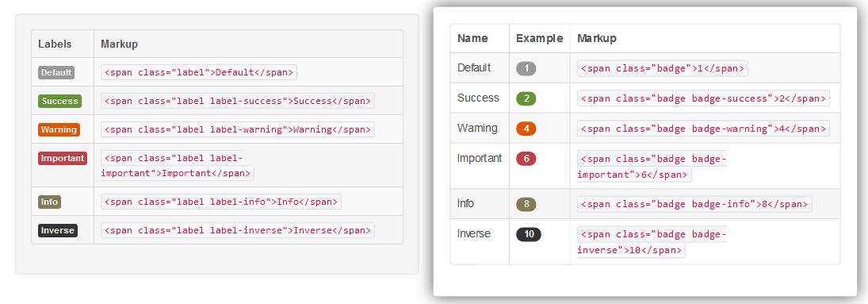This screenshot has width=868, height=304.
Task: Click the red Important label
Action: (63, 158)
